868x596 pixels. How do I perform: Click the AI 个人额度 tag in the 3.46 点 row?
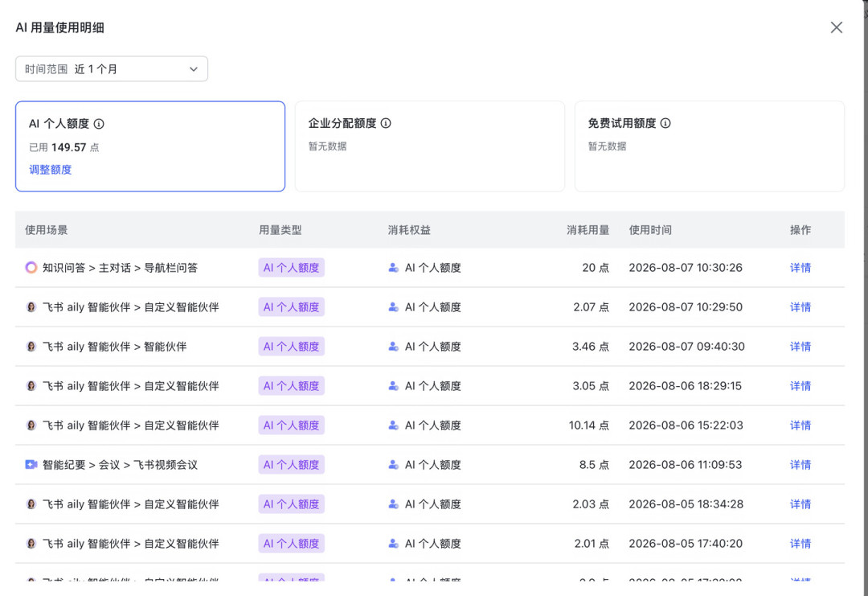pyautogui.click(x=291, y=346)
